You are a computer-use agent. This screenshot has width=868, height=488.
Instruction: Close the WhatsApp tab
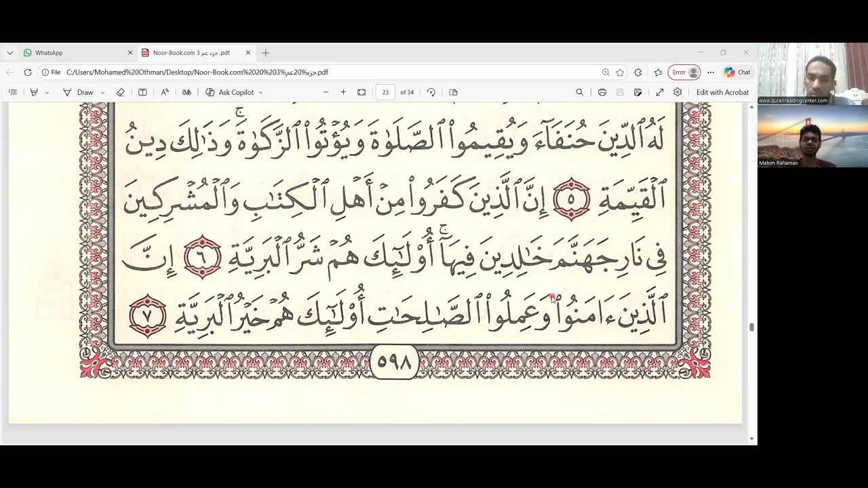[x=130, y=52]
